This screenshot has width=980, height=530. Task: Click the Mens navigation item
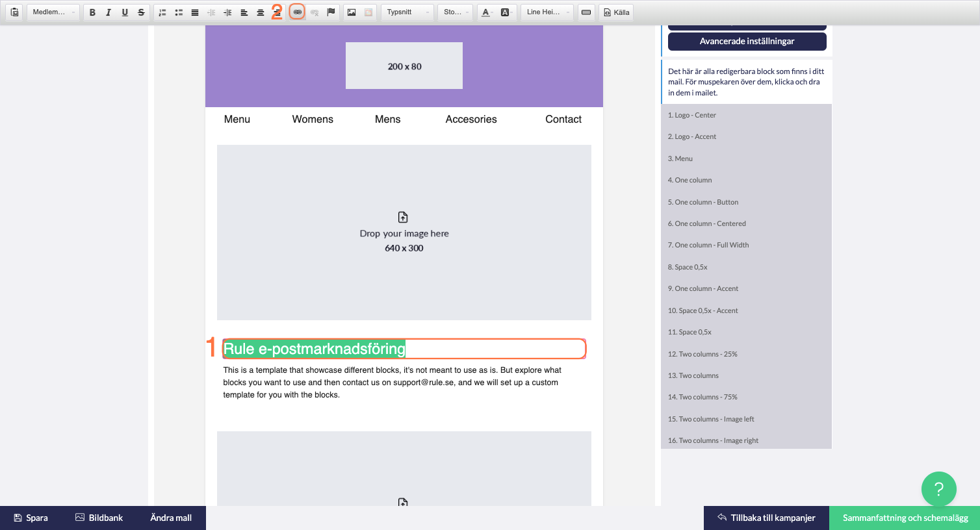click(x=388, y=120)
